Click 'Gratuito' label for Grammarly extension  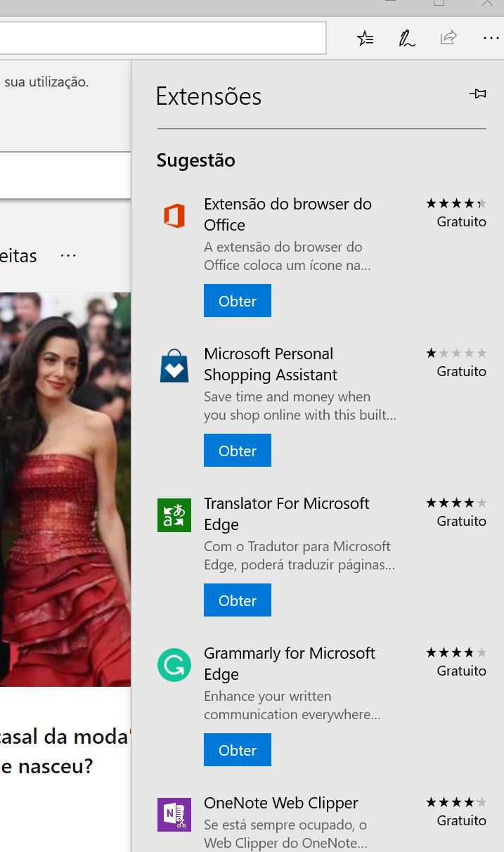click(461, 671)
